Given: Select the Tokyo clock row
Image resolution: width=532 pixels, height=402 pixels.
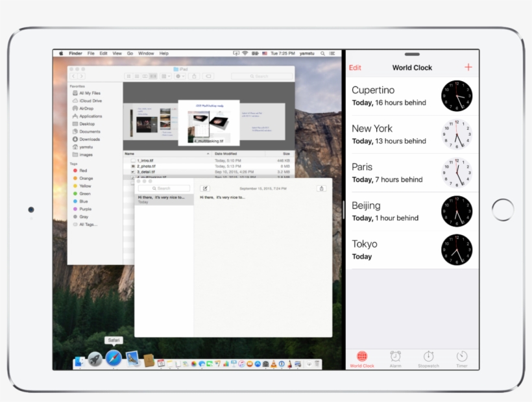Looking at the screenshot, I should click(x=412, y=249).
